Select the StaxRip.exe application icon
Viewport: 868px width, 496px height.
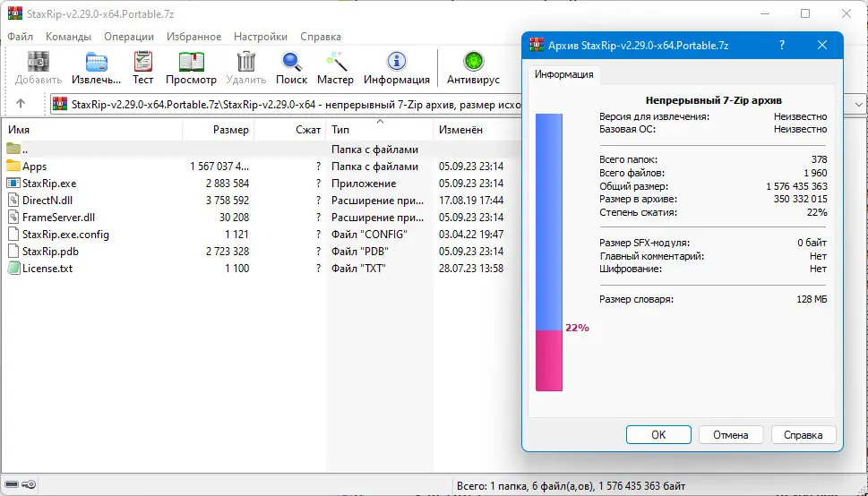[x=13, y=184]
